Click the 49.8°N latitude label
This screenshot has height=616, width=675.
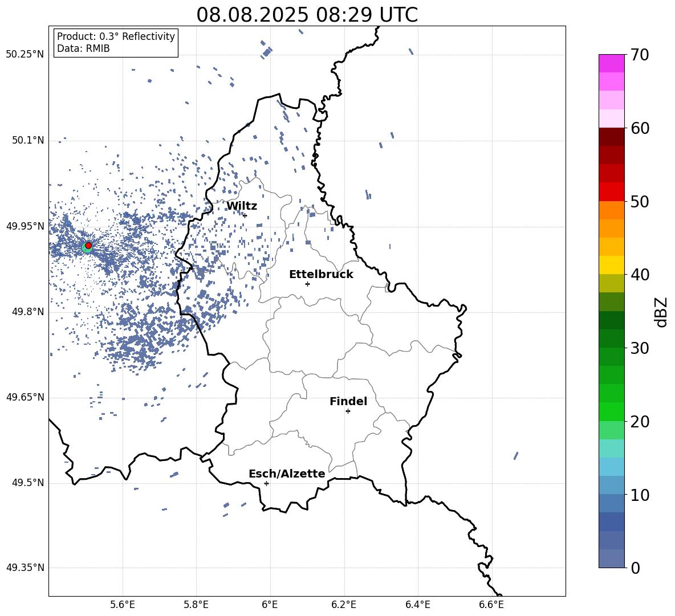pos(28,312)
